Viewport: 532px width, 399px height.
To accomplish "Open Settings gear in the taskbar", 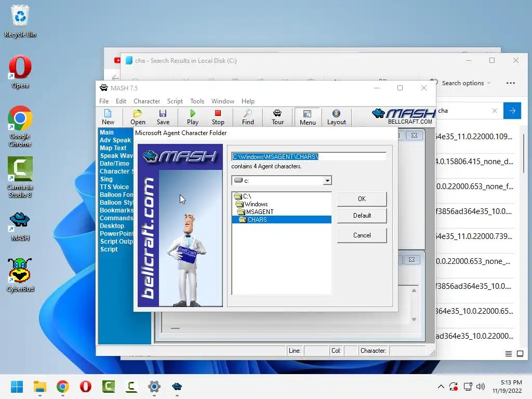I will click(x=154, y=387).
